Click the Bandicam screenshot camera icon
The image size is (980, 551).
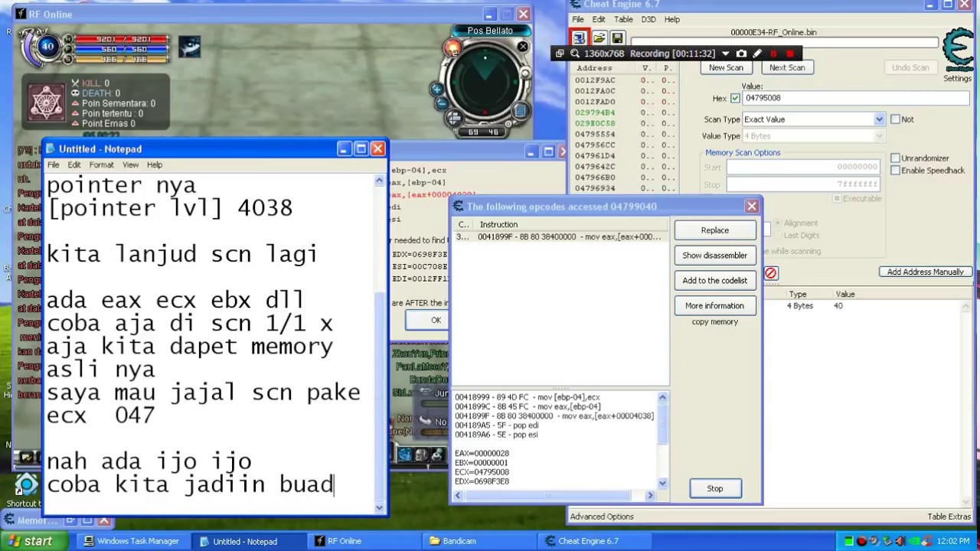pyautogui.click(x=741, y=54)
